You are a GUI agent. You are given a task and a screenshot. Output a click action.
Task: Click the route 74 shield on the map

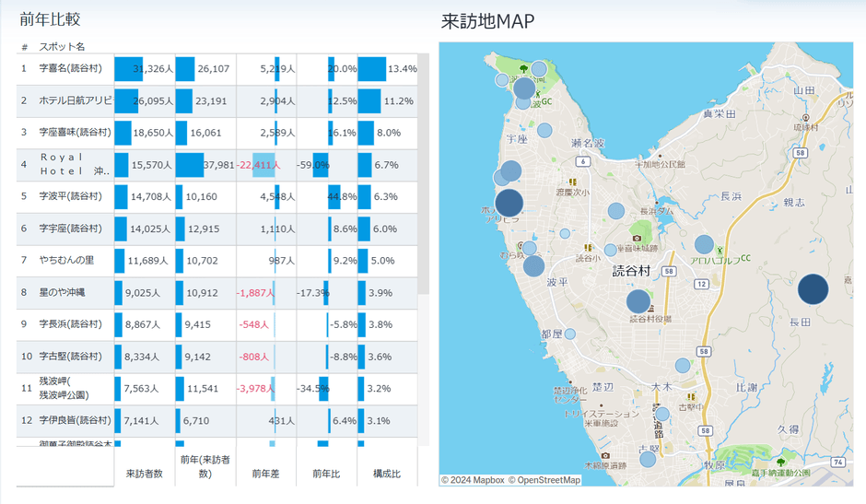pyautogui.click(x=836, y=462)
